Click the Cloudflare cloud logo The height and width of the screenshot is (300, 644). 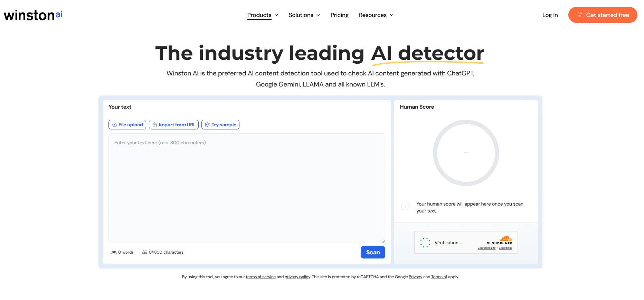click(x=506, y=238)
